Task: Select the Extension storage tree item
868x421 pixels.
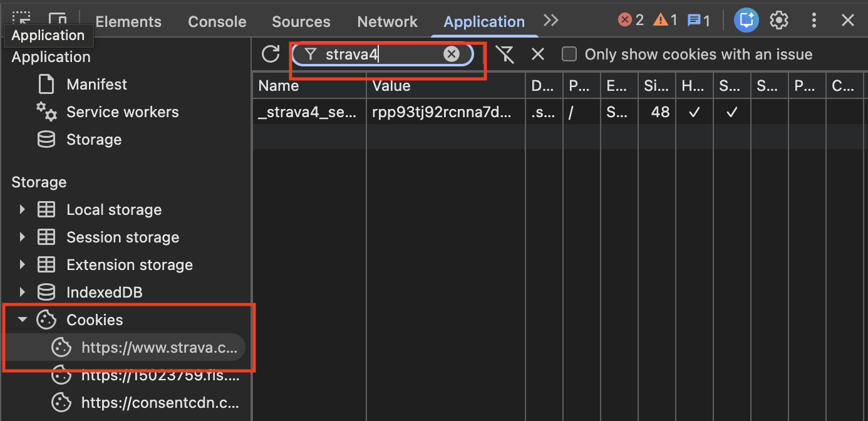Action: [x=130, y=265]
